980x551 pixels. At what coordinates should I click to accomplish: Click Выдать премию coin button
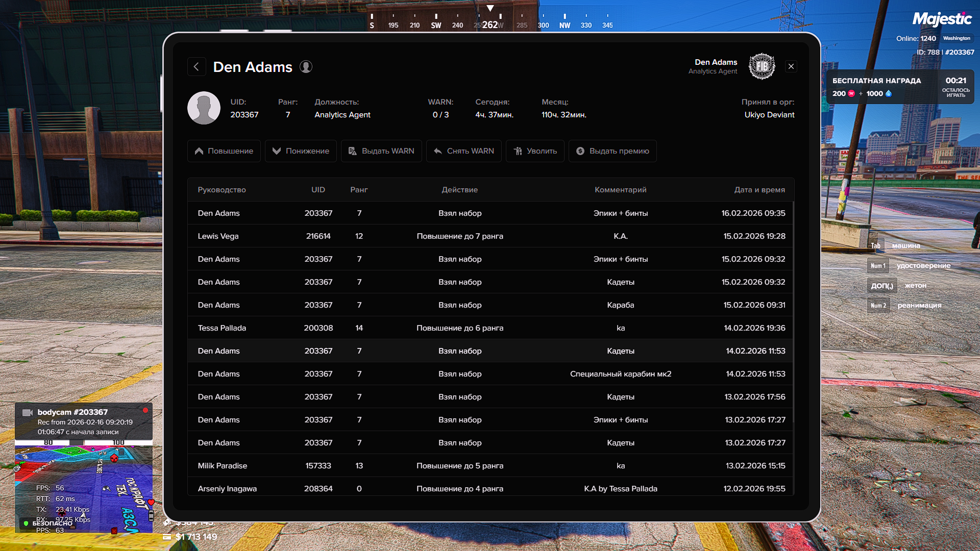coord(612,151)
